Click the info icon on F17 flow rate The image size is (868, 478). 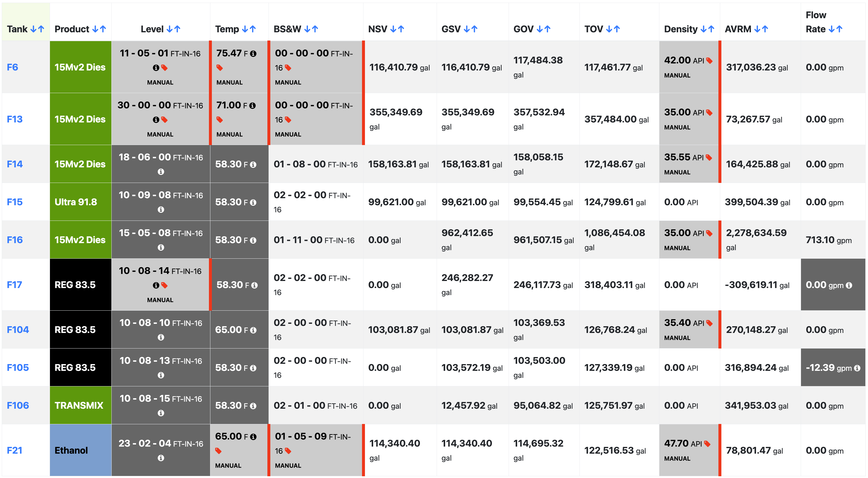(849, 285)
